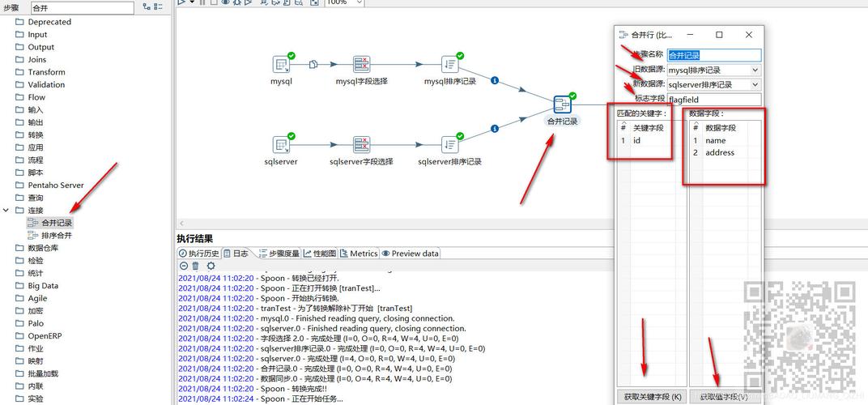
Task: Click the trash icon to clear log
Action: (x=195, y=266)
